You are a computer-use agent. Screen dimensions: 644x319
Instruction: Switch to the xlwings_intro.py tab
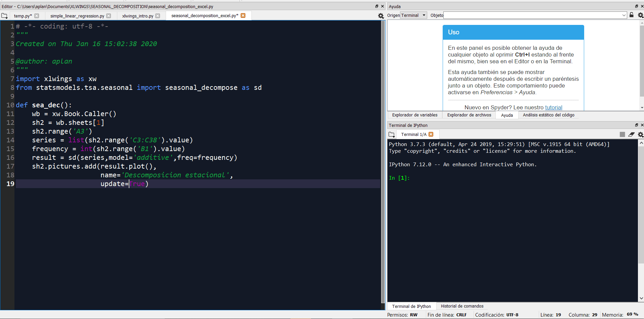click(x=137, y=16)
